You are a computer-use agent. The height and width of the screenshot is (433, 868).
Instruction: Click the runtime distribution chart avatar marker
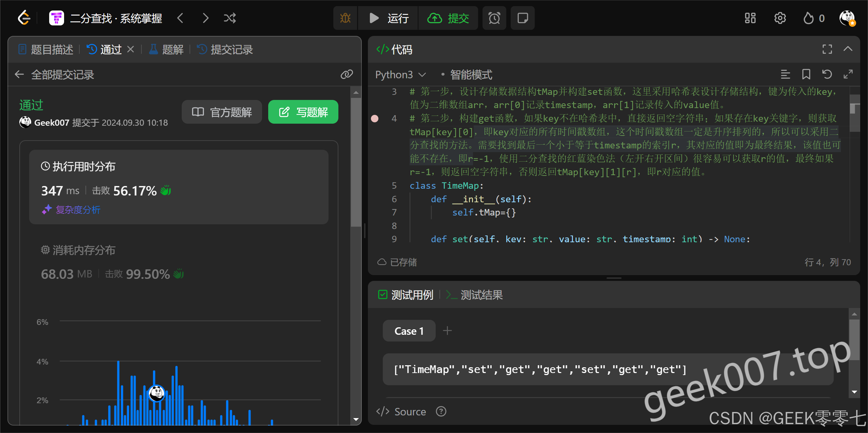(157, 393)
